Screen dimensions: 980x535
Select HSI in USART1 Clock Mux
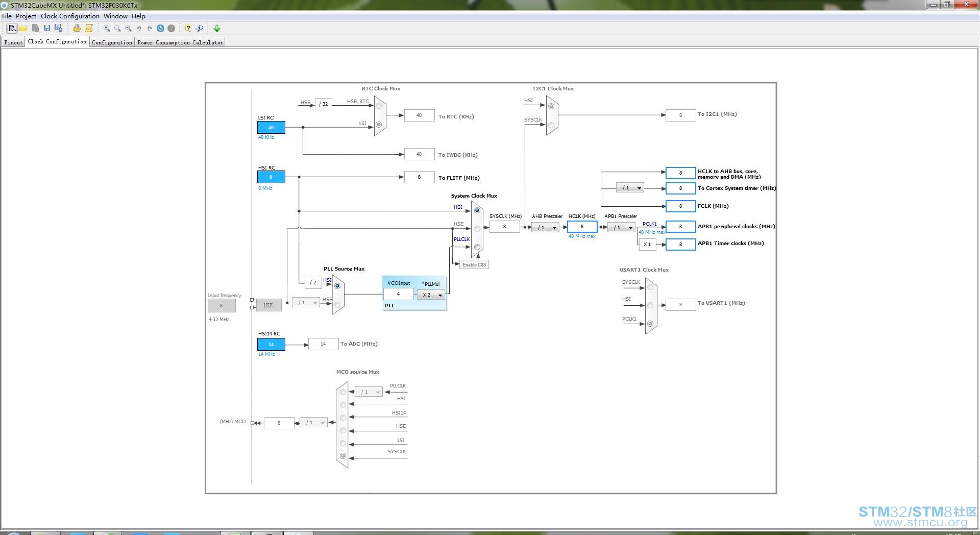click(x=650, y=305)
